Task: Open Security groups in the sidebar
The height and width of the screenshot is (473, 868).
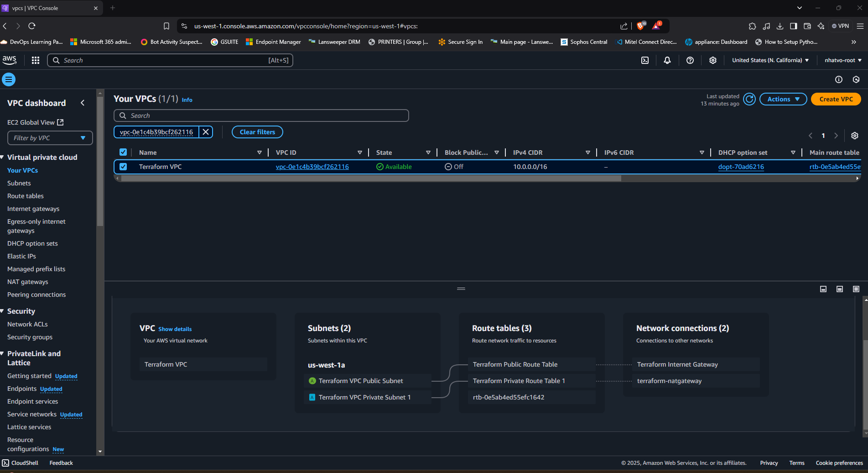Action: click(30, 337)
